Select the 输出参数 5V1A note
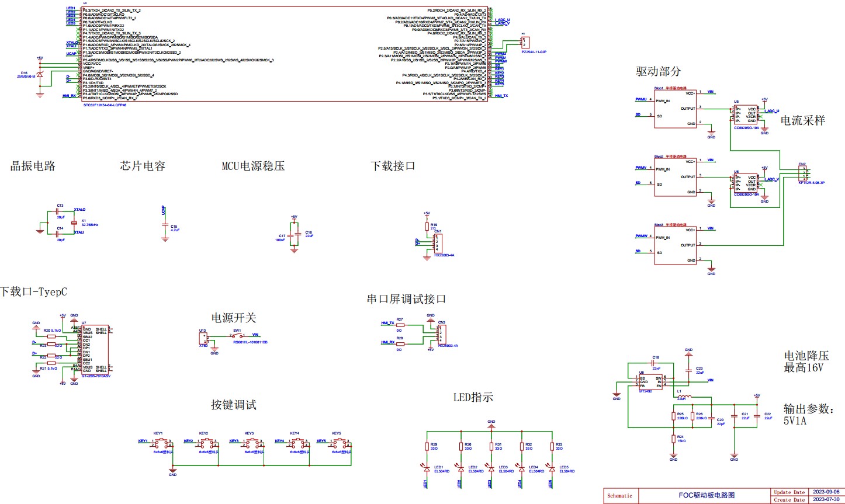Image resolution: width=845 pixels, height=504 pixels. [809, 415]
